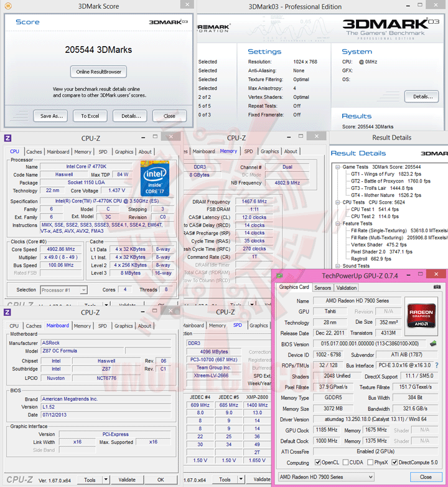Click the To Excel button
This screenshot has width=448, height=487.
tap(90, 116)
